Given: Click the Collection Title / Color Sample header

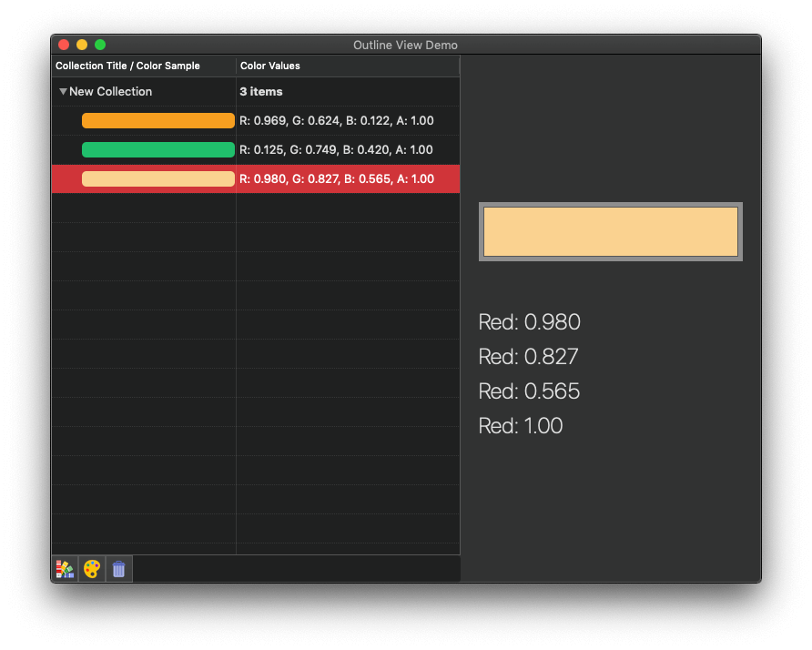Looking at the screenshot, I should [x=127, y=66].
